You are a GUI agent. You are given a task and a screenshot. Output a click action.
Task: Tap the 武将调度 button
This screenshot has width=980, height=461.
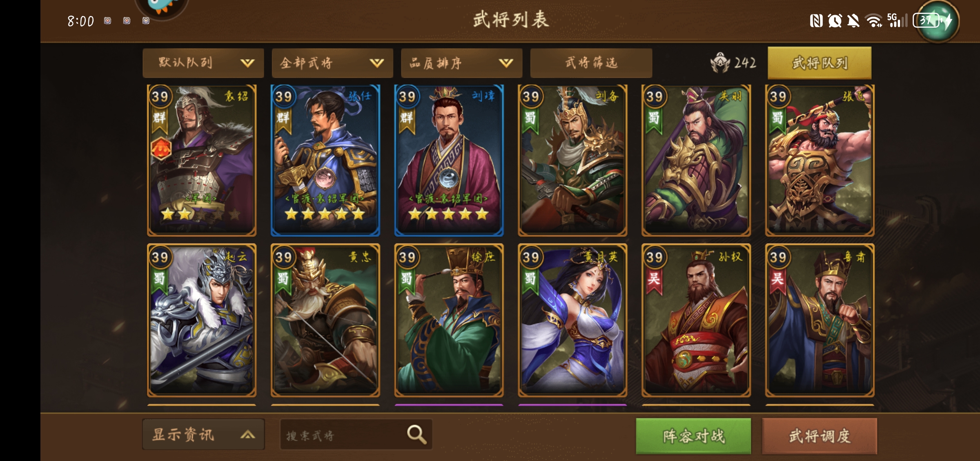(x=820, y=436)
